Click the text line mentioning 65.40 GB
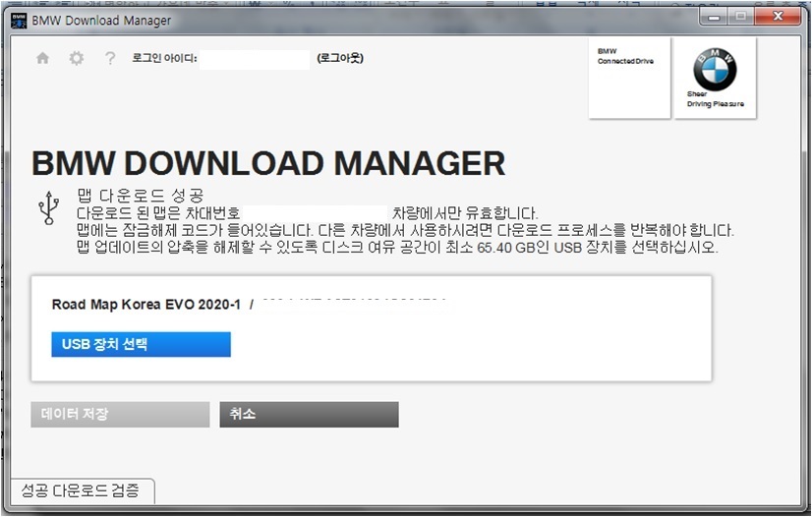The height and width of the screenshot is (517, 812). point(397,248)
